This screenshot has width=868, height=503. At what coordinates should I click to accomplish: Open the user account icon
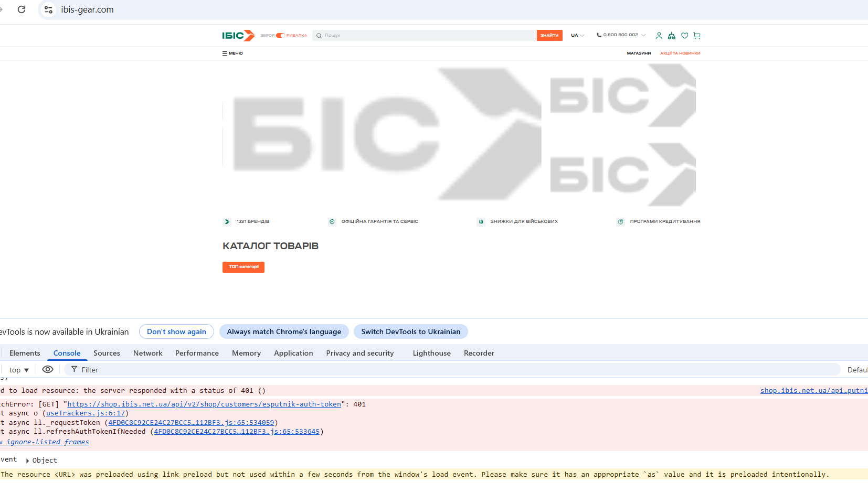coord(659,36)
